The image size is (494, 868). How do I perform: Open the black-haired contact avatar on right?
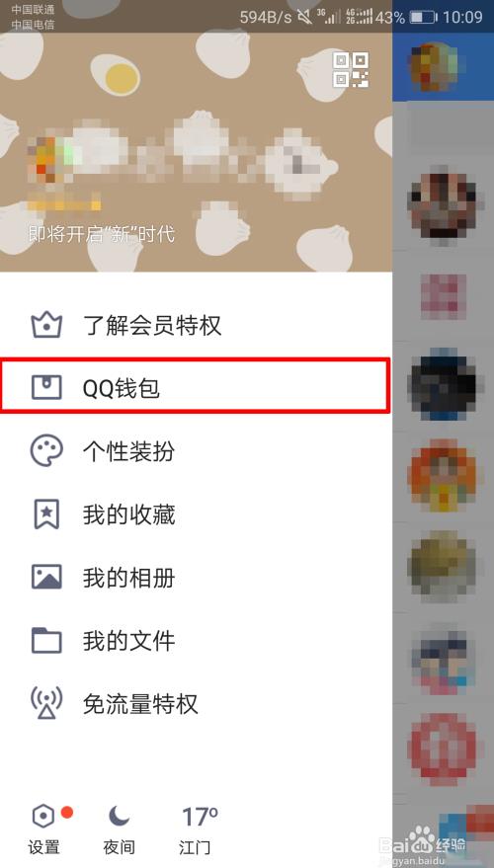point(442,384)
